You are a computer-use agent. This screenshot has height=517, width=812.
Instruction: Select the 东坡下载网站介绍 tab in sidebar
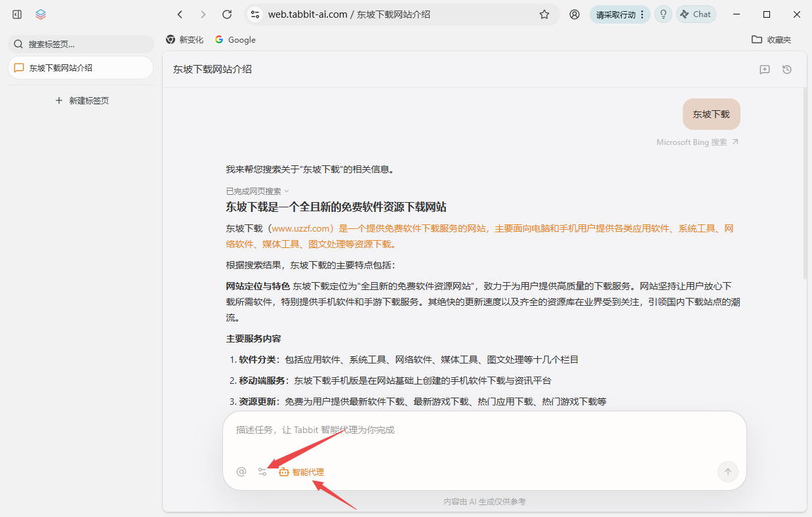80,68
